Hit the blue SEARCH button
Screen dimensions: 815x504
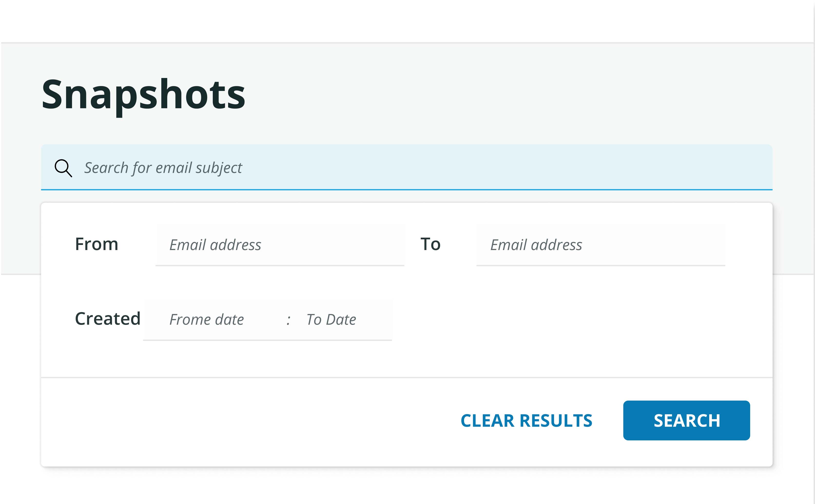(687, 420)
